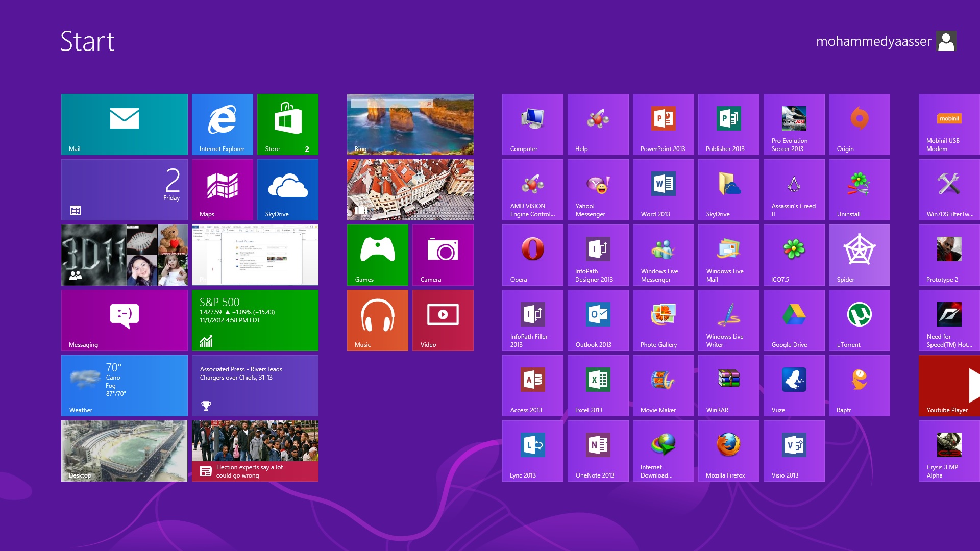Open the Calendar tile showing Friday 2
Image resolution: width=980 pixels, height=551 pixels.
pos(125,190)
